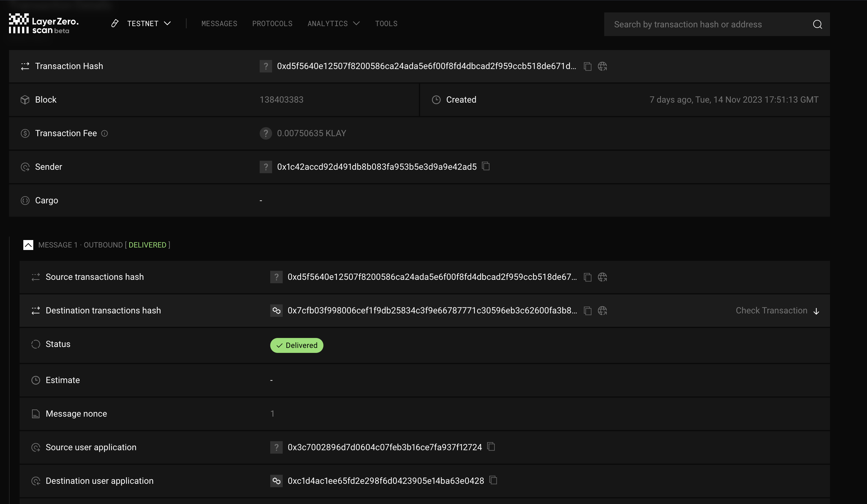Copy the Sender address
Screen dimensions: 867x504
point(486,167)
